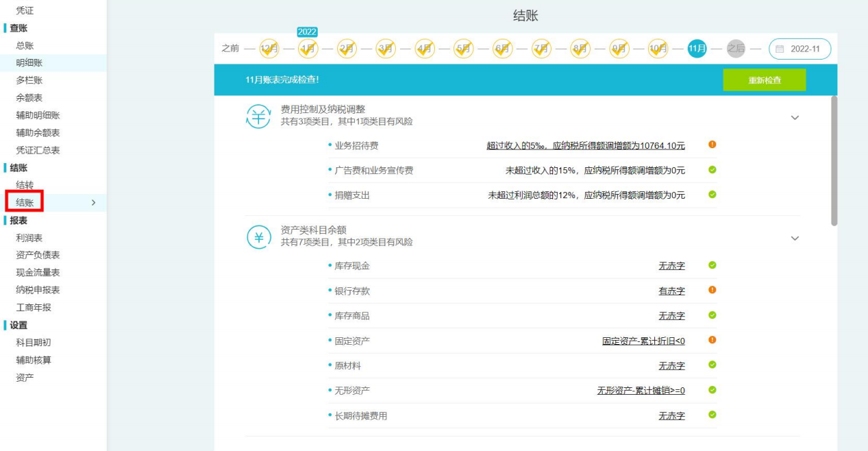Select the 6月 timeline month
Screen dimensions: 868x451
coord(502,48)
